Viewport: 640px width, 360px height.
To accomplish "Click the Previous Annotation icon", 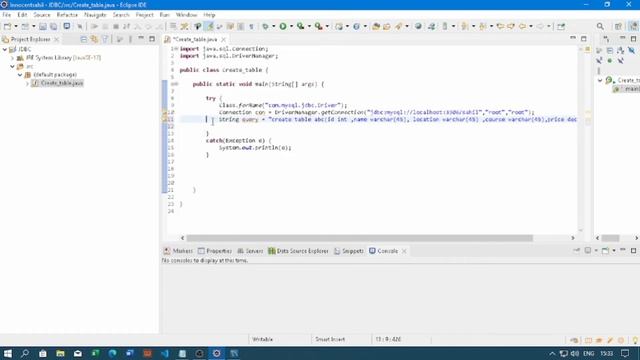I will [483, 26].
